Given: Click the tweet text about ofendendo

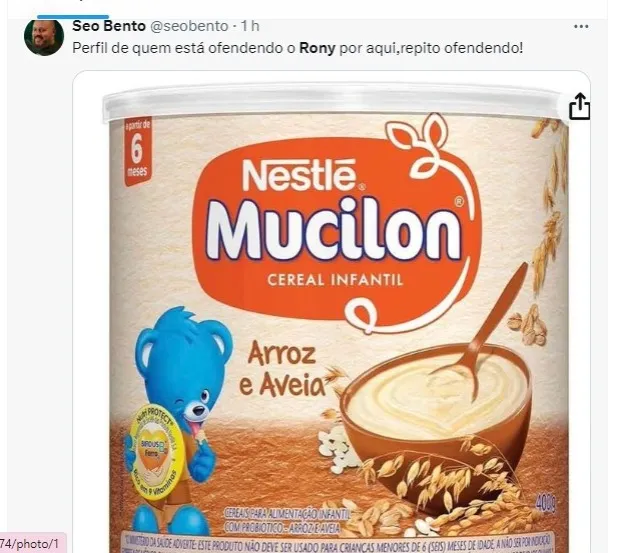Looking at the screenshot, I should [298, 48].
